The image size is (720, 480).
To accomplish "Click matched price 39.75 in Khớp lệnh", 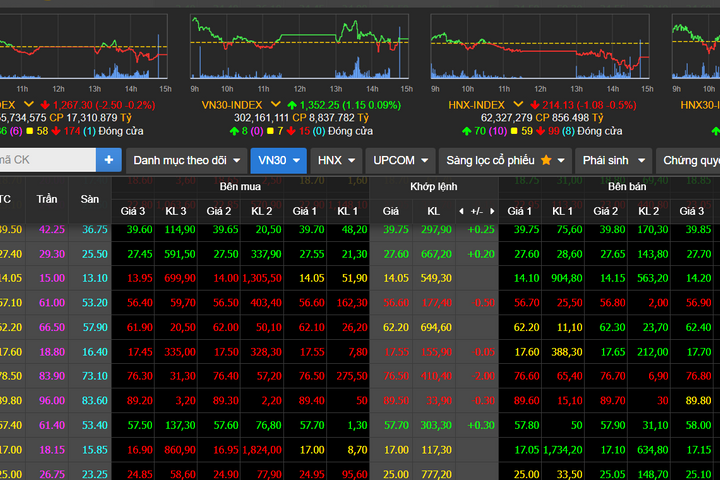I will [396, 230].
